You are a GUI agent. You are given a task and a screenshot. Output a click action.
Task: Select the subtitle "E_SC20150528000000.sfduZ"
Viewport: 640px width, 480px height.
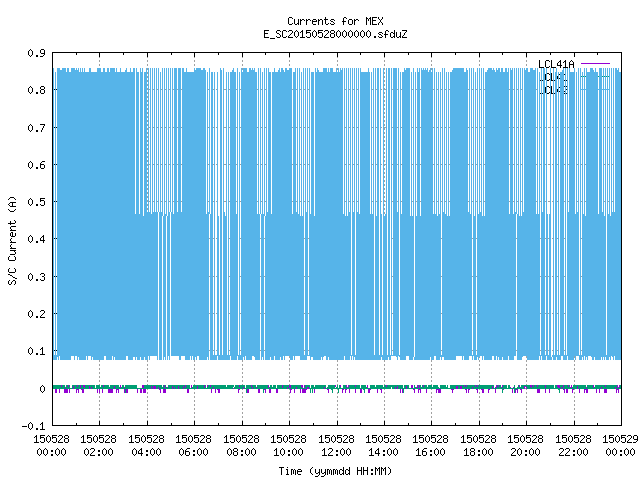coord(335,34)
